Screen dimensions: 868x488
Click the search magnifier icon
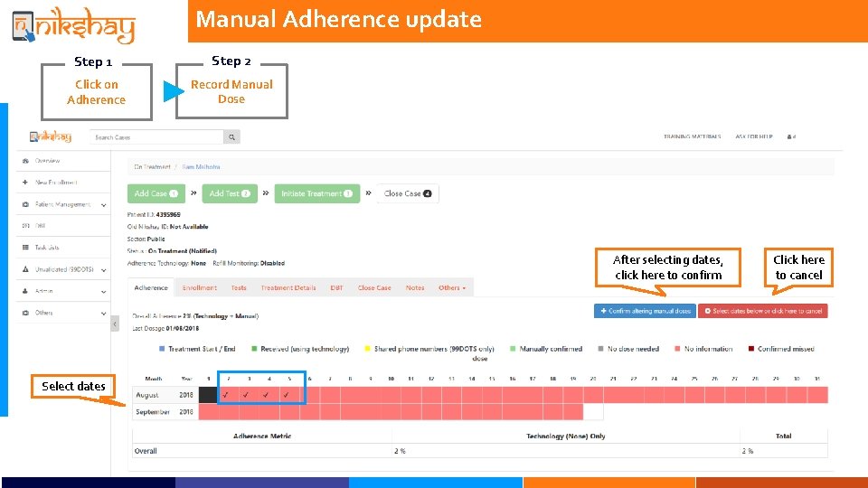click(231, 136)
